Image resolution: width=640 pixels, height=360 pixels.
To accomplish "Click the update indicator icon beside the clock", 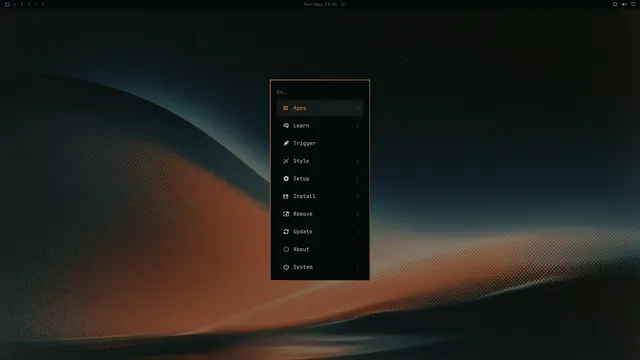I will pyautogui.click(x=343, y=4).
